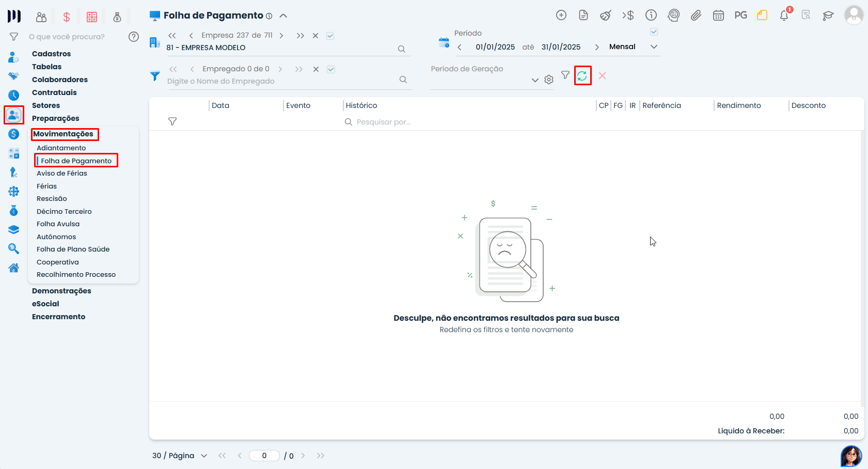Open the Período de Geração dropdown
This screenshot has width=868, height=469.
click(x=535, y=80)
